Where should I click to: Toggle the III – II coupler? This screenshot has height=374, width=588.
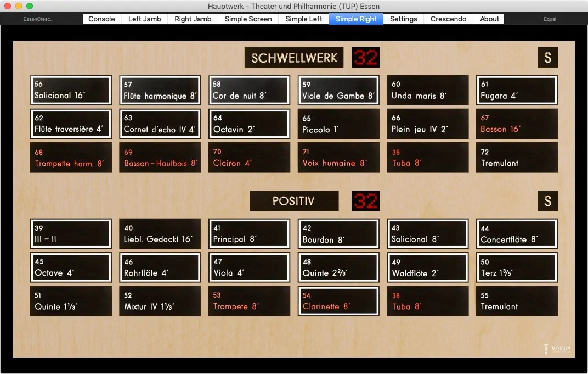[x=71, y=234]
